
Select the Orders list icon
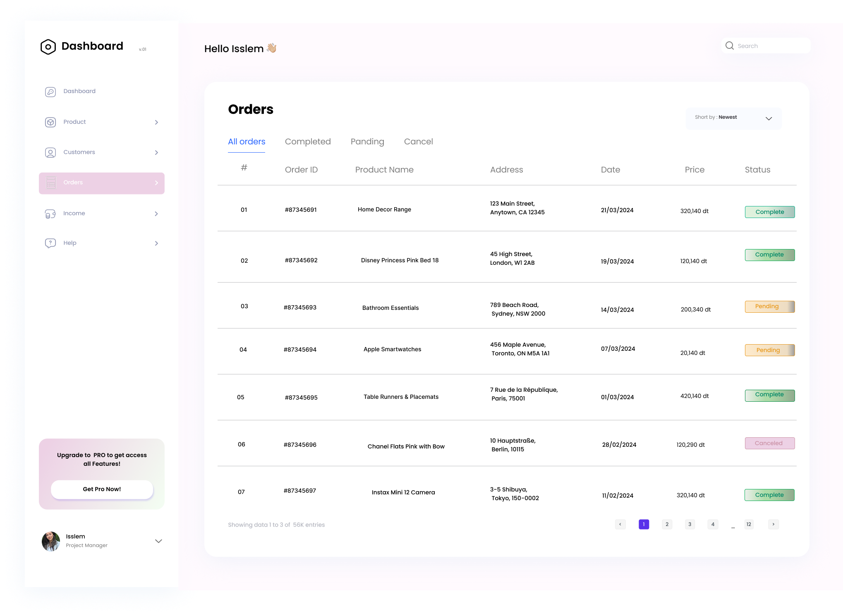pyautogui.click(x=50, y=182)
